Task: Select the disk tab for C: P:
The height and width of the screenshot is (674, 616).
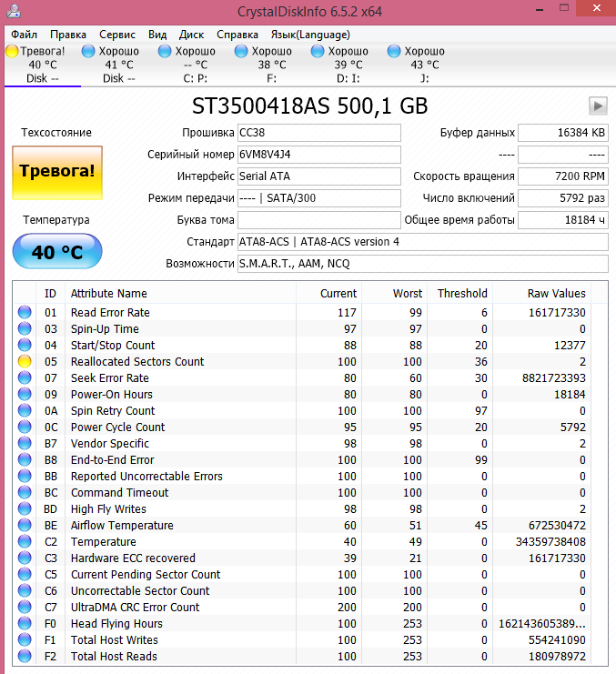Action: pyautogui.click(x=196, y=65)
